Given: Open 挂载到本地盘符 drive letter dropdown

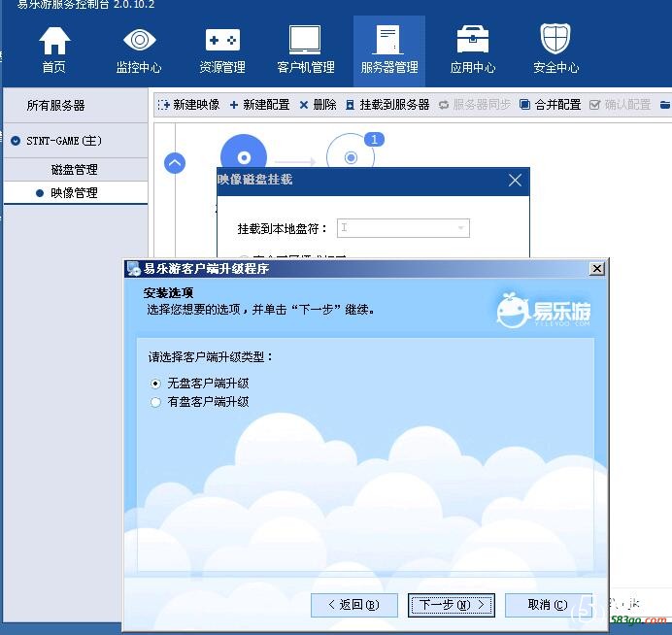Looking at the screenshot, I should pyautogui.click(x=403, y=228).
